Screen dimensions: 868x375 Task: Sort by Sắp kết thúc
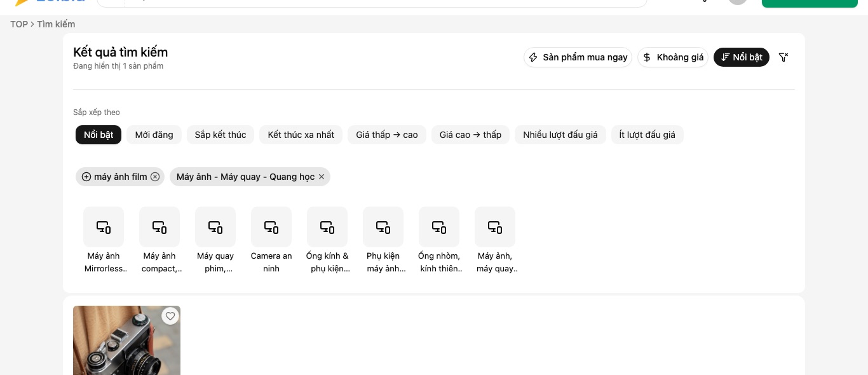[220, 135]
